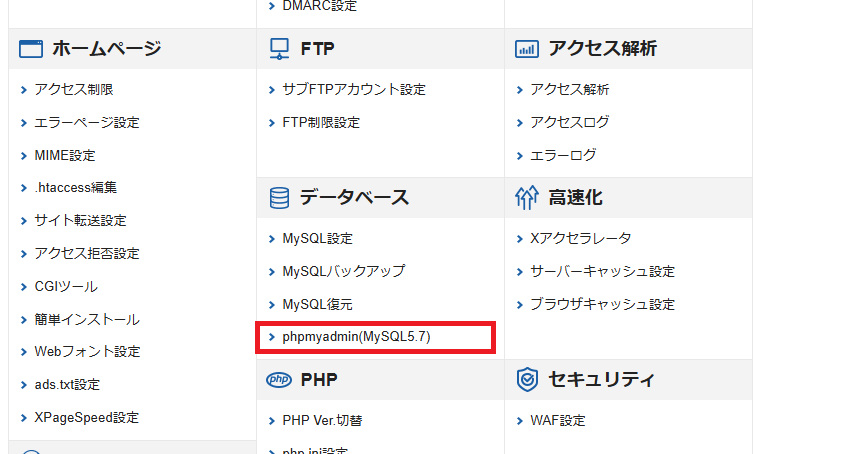The image size is (864, 454).
Task: Click the Access Analysis bar chart icon
Action: [527, 49]
